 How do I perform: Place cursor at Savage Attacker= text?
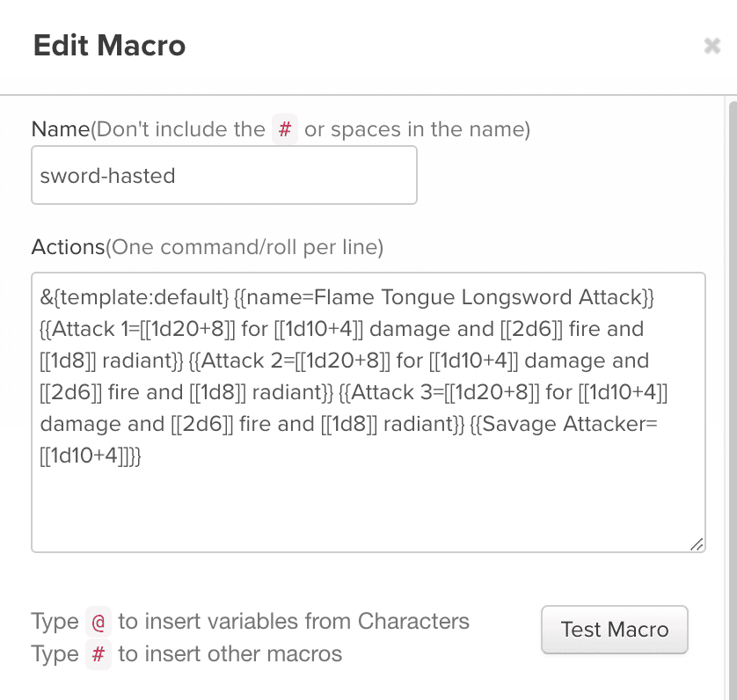tap(570, 424)
